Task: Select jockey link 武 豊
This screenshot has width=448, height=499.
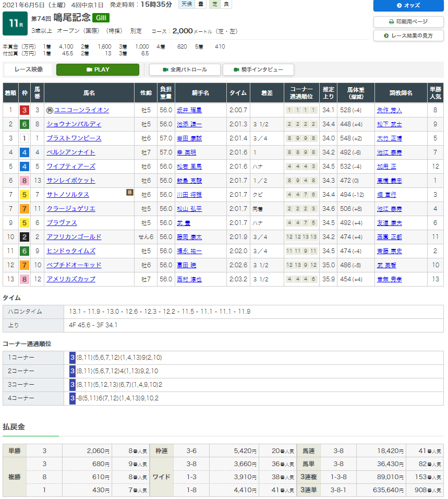Action: point(185,223)
